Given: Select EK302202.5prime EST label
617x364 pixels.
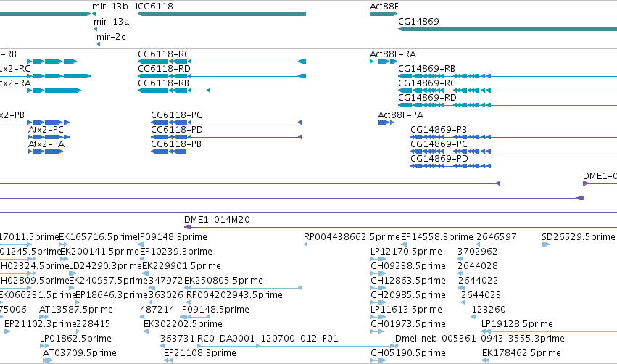Looking at the screenshot, I should tap(183, 324).
